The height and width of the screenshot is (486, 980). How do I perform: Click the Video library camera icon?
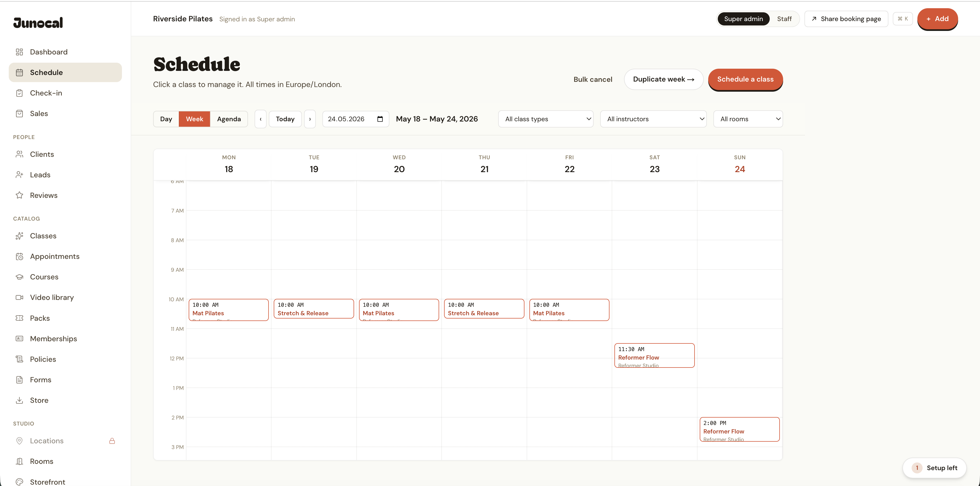tap(19, 298)
